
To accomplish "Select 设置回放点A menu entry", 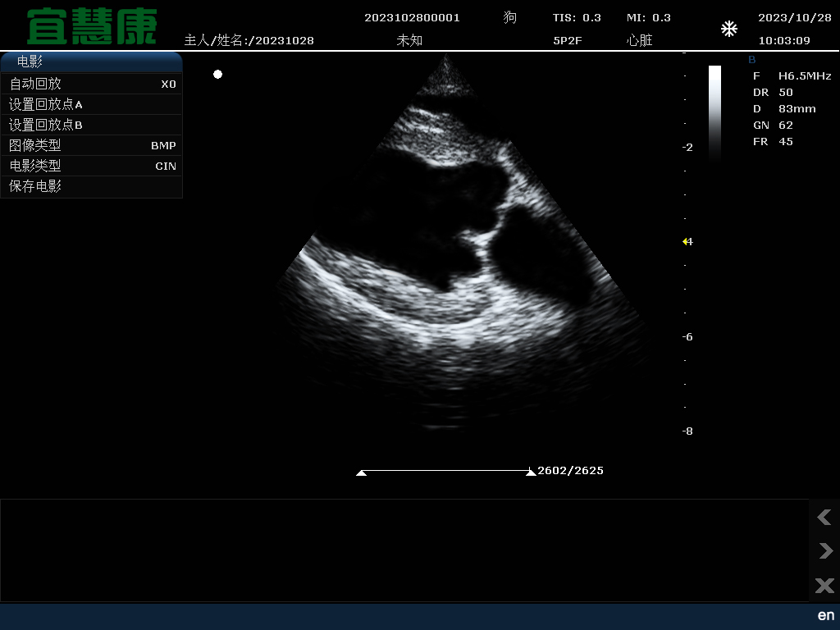I will click(91, 104).
